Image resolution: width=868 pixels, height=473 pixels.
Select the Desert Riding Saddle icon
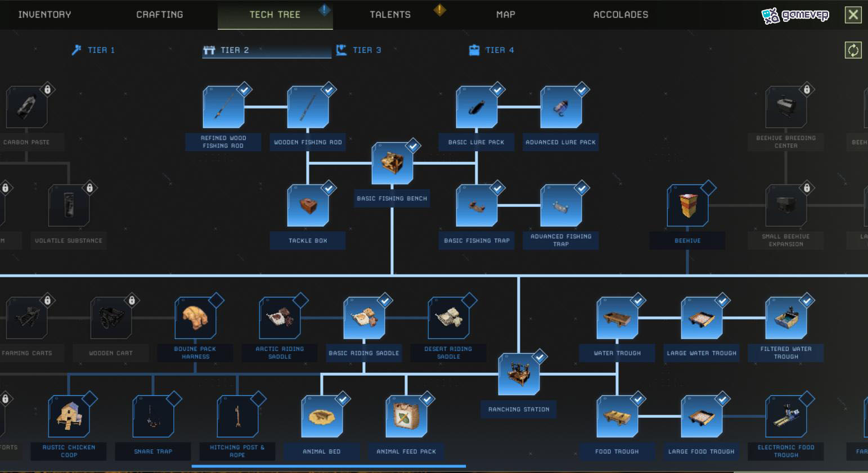point(448,318)
